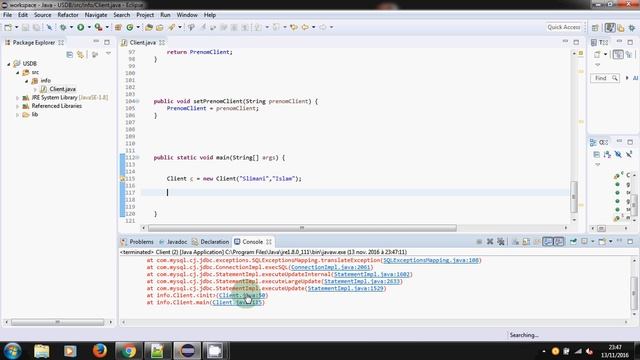Click the Back navigation arrow icon
Image resolution: width=640 pixels, height=360 pixels.
pos(305,27)
